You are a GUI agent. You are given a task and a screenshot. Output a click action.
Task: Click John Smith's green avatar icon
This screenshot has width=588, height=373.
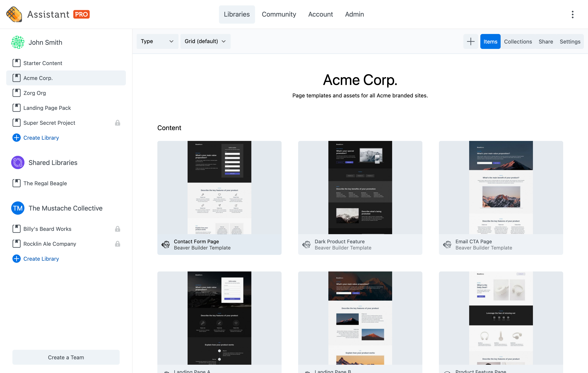point(18,42)
